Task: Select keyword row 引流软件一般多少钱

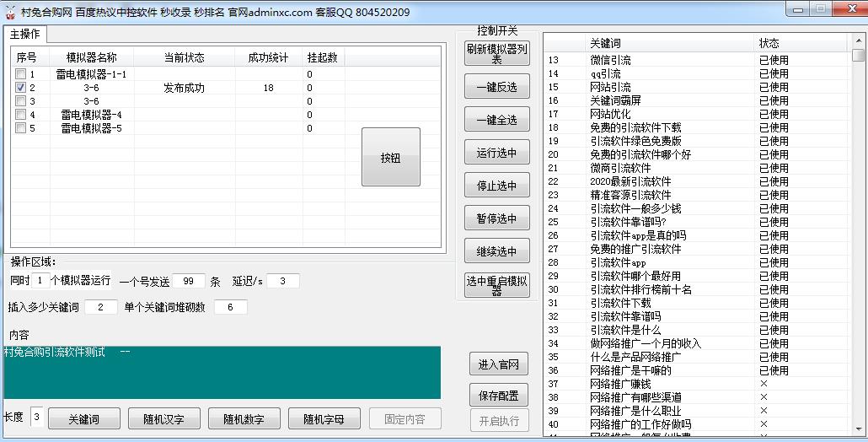Action: pyautogui.click(x=696, y=208)
